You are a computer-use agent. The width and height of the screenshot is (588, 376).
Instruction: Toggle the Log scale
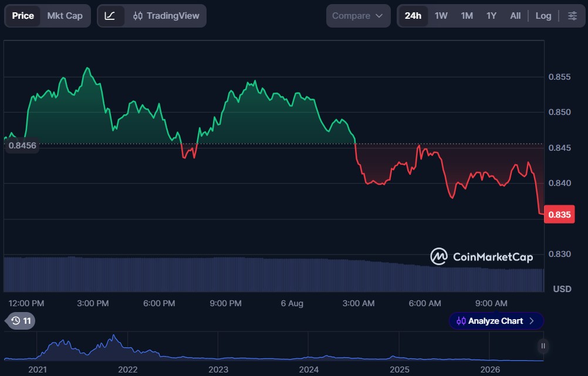543,16
